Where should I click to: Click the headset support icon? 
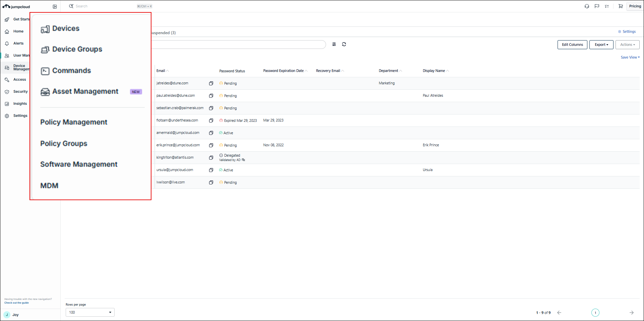(587, 6)
